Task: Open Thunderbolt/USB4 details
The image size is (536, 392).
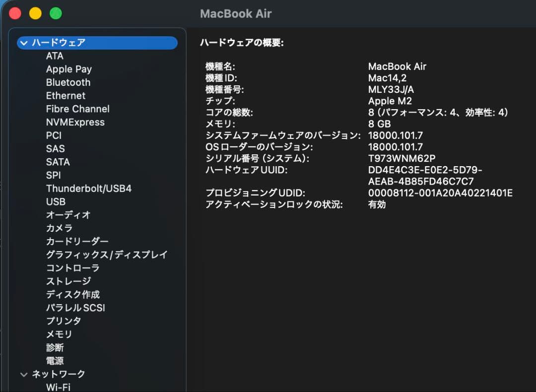Action: 88,189
